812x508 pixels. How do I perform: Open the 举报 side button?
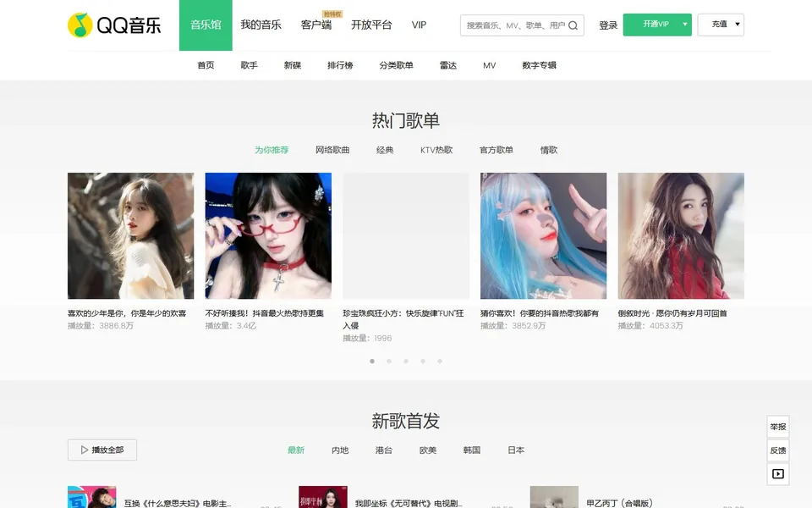(778, 427)
